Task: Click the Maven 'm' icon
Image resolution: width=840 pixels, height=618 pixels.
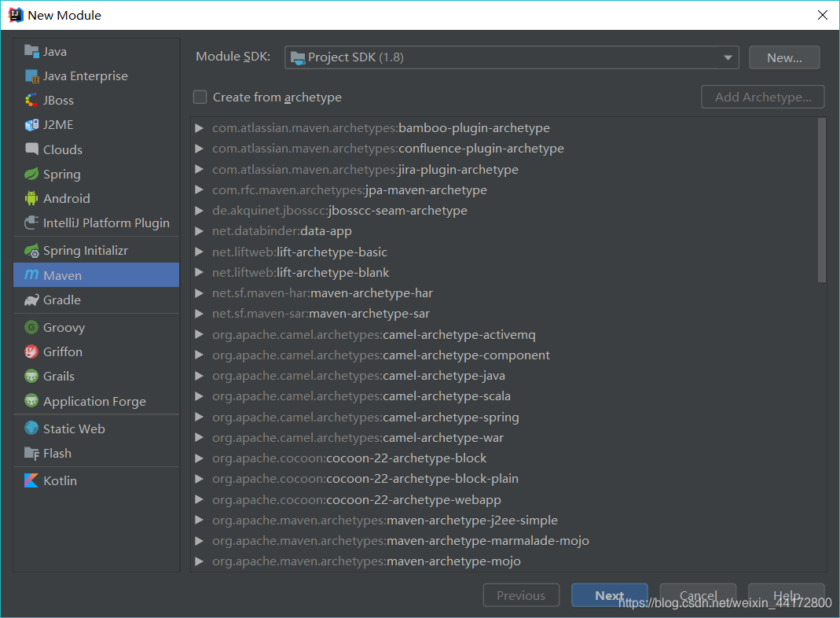Action: 31,275
